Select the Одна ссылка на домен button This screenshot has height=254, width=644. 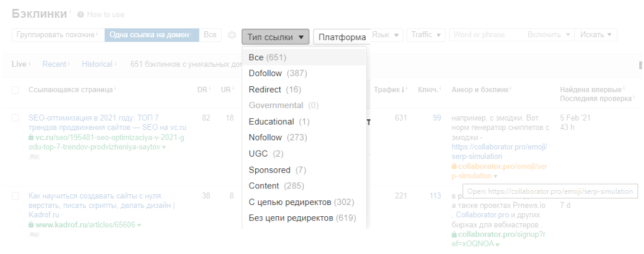pos(151,35)
